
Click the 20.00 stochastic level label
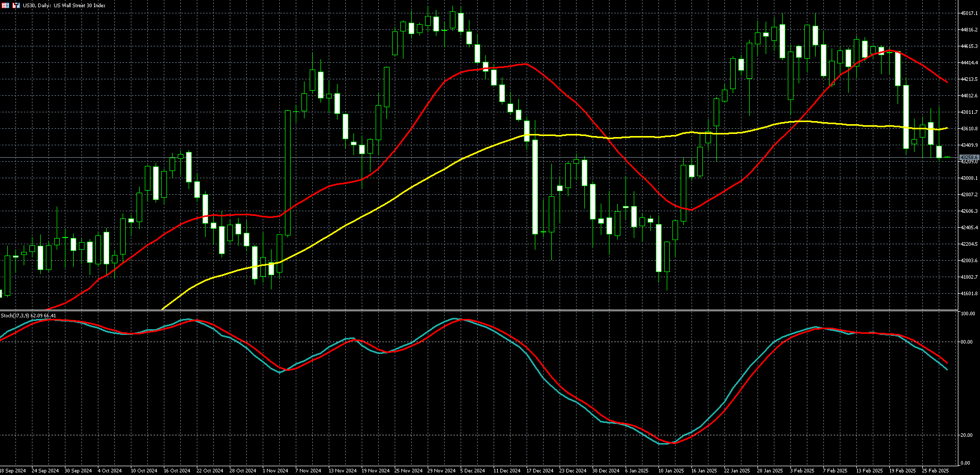pyautogui.click(x=967, y=435)
